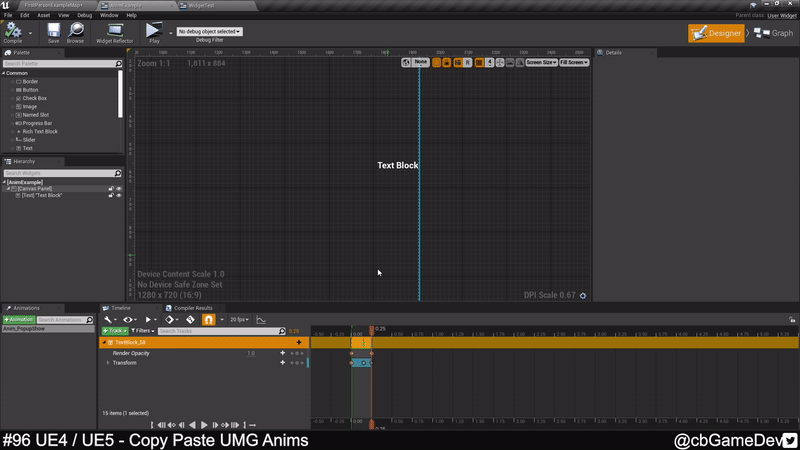
Task: Open the Compile options arrow
Action: click(30, 33)
